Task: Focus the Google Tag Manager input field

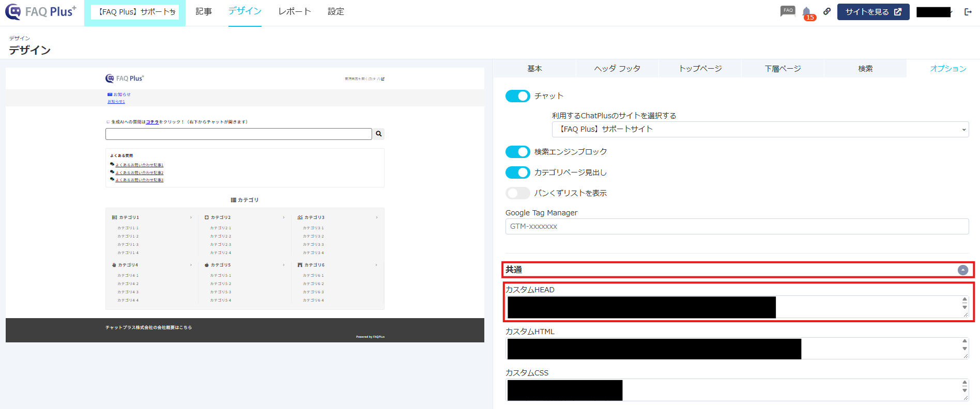Action: click(737, 227)
